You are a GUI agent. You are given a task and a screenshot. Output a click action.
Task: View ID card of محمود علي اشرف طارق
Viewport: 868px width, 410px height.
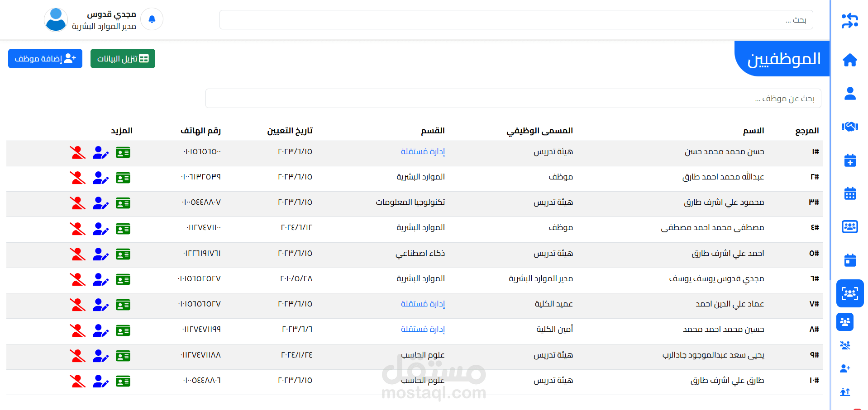click(123, 203)
